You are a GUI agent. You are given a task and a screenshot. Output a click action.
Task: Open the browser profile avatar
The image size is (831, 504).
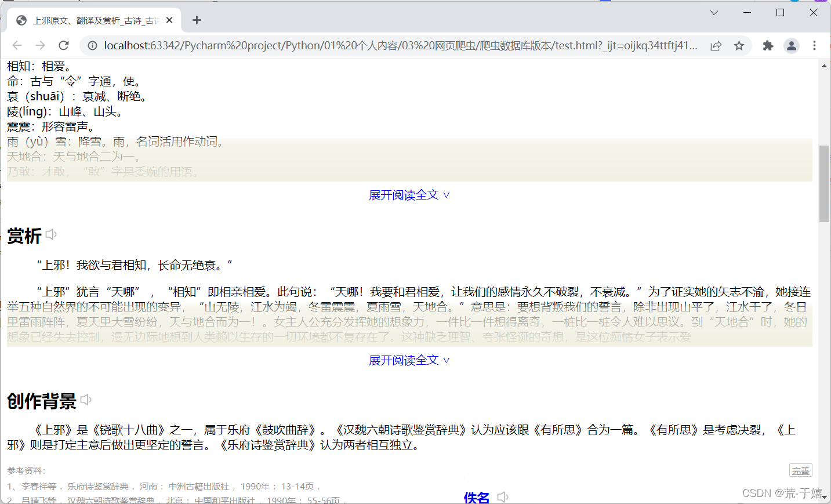coord(791,45)
